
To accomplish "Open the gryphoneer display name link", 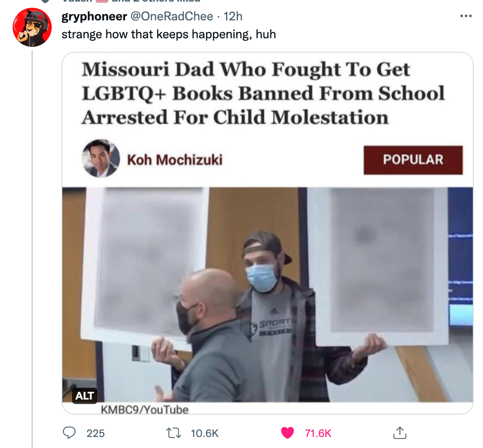I will pyautogui.click(x=94, y=16).
